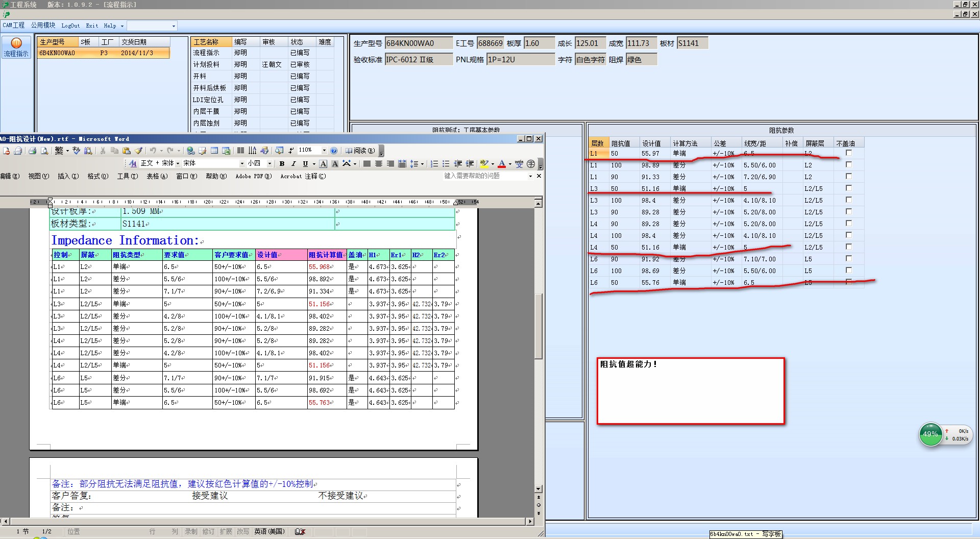This screenshot has width=980, height=539.
Task: Click the styles and formatting AA icon
Action: (133, 163)
